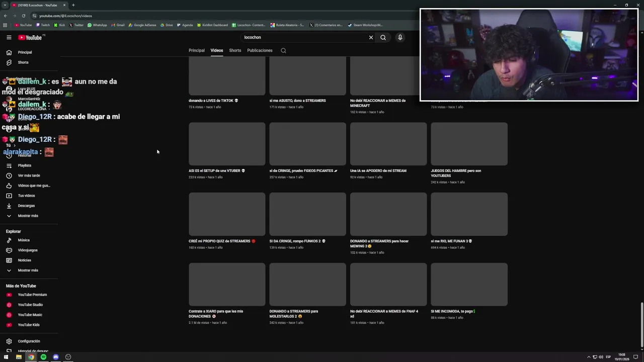Expand the Tú section chevron
Viewport: 644px width, 362px height.
point(14,145)
